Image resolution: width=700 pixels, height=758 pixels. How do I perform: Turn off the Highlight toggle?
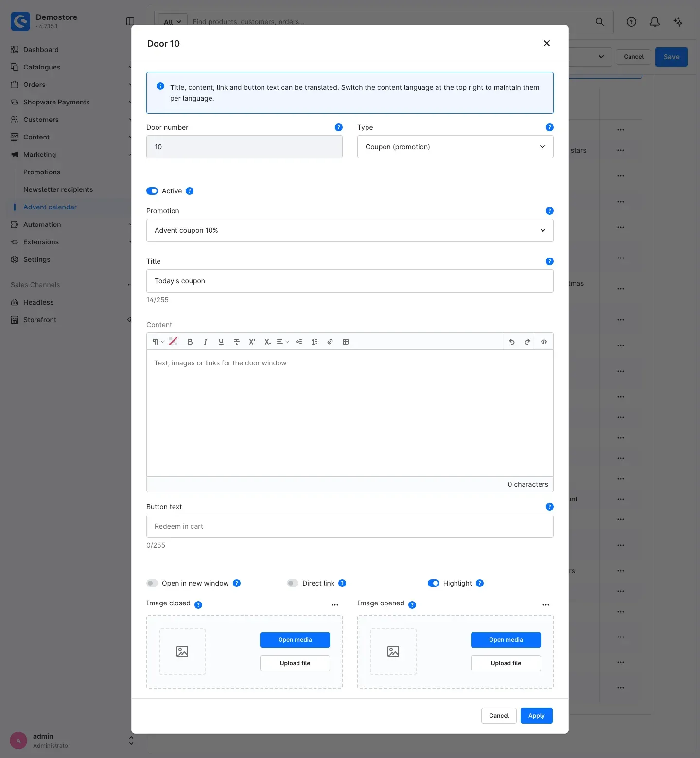[x=434, y=583]
